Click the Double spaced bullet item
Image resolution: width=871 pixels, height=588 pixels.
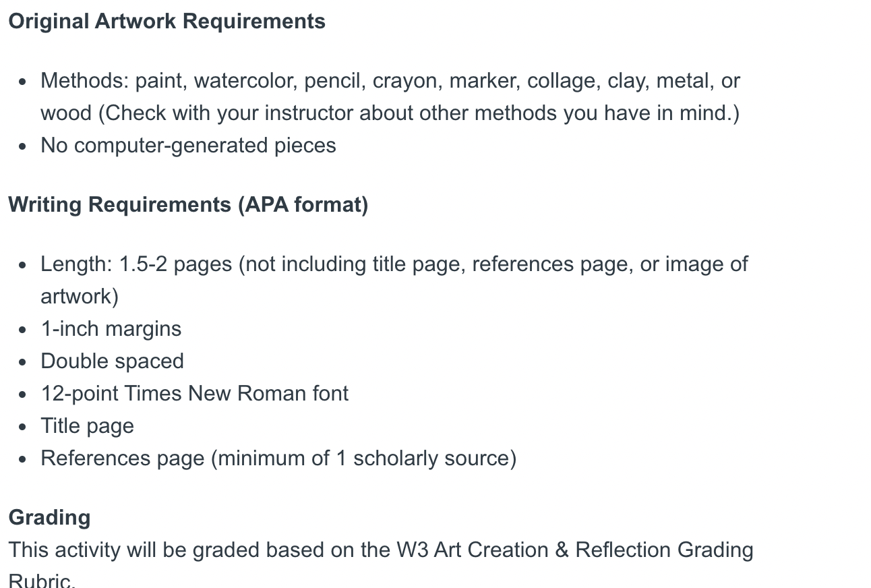112,361
